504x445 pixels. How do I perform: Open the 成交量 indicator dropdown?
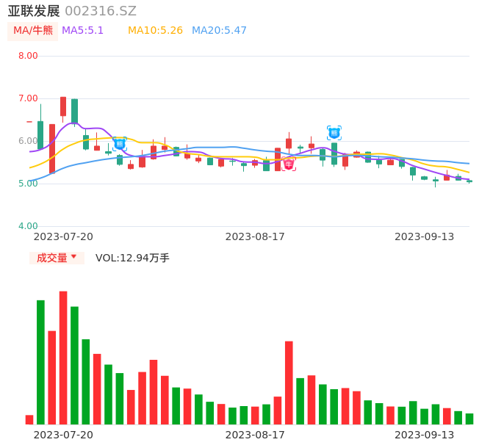point(57,258)
